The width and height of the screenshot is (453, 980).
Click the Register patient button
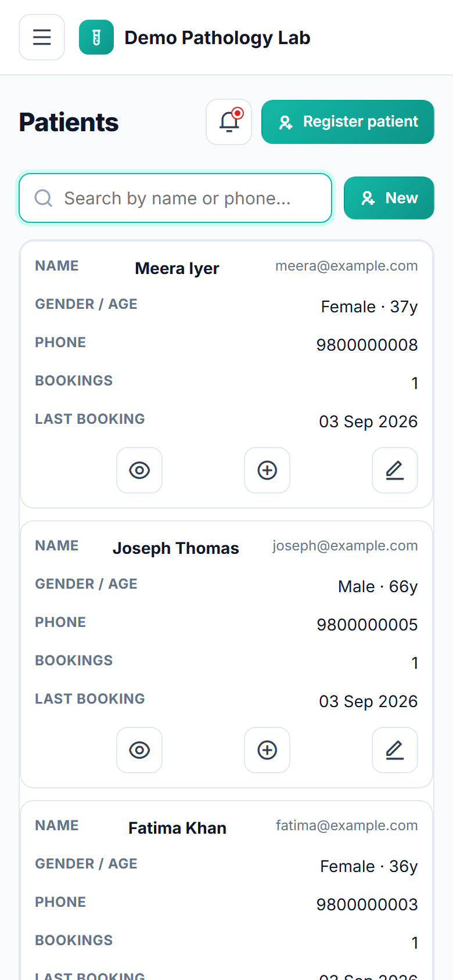point(348,122)
